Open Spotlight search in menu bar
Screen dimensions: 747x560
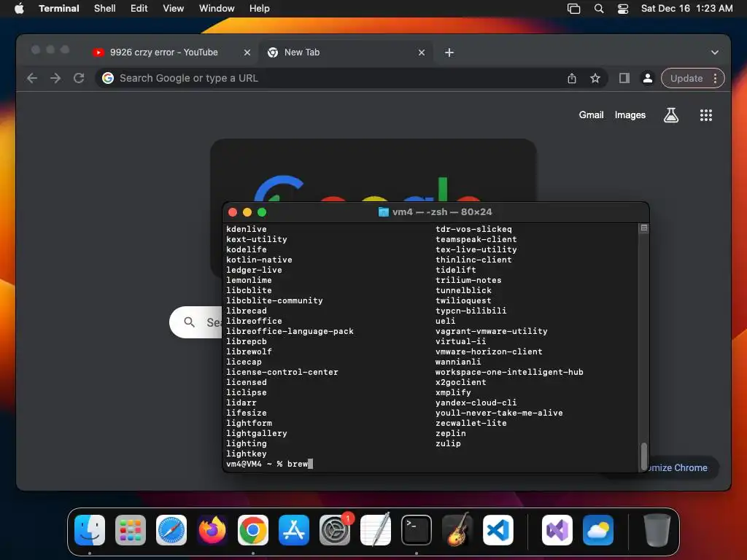coord(599,9)
